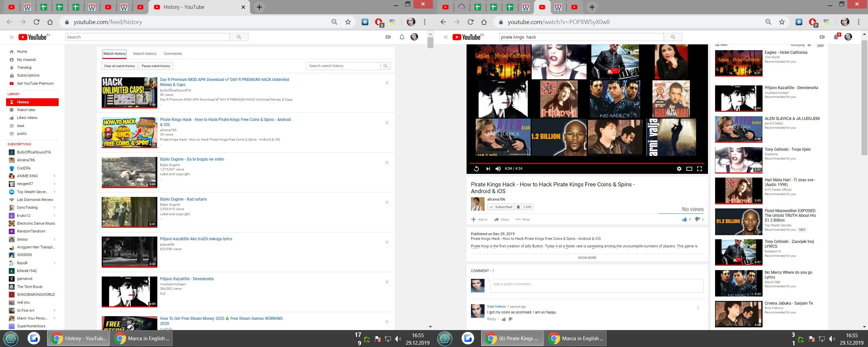The width and height of the screenshot is (868, 347).
Task: Open account avatar in History window
Action: (414, 37)
